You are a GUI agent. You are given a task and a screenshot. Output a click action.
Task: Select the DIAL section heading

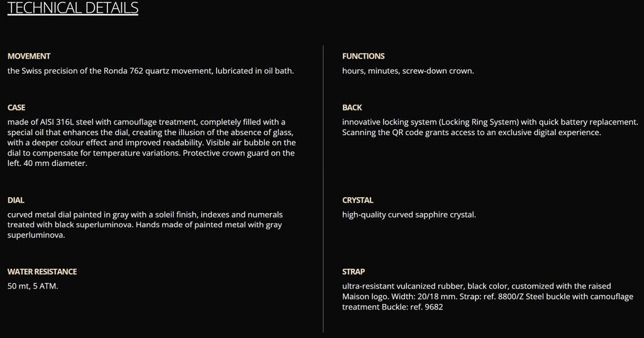coord(16,200)
